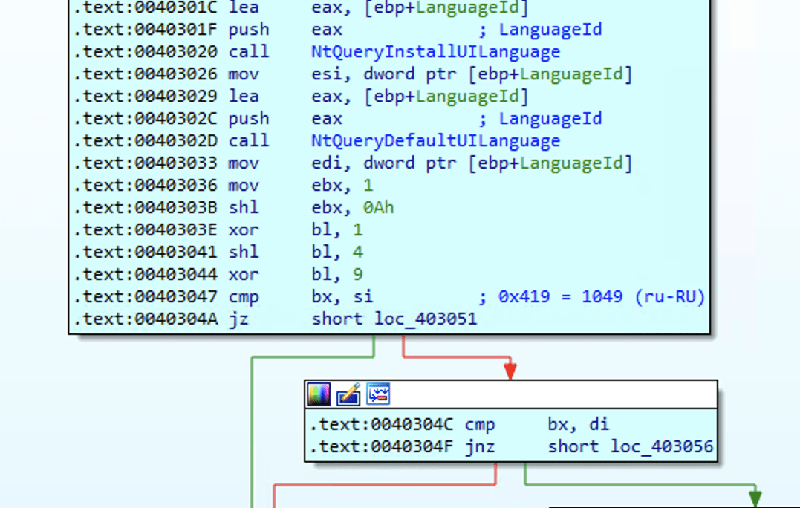Click address .text:00403036 mov ebx line

[x=145, y=186]
